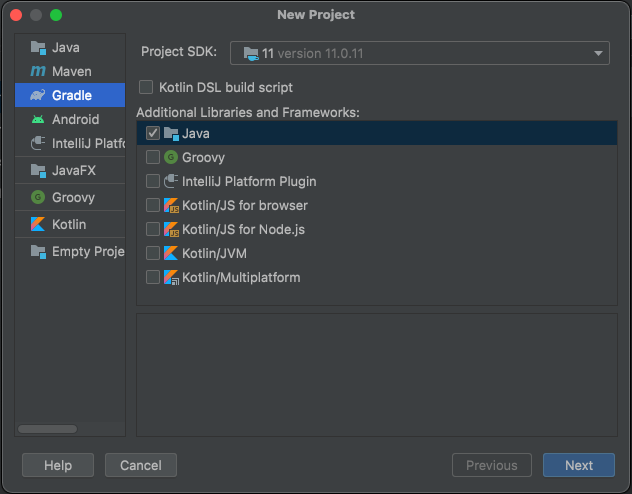Open the Project SDK dropdown arrow
The image size is (632, 494).
tap(598, 53)
